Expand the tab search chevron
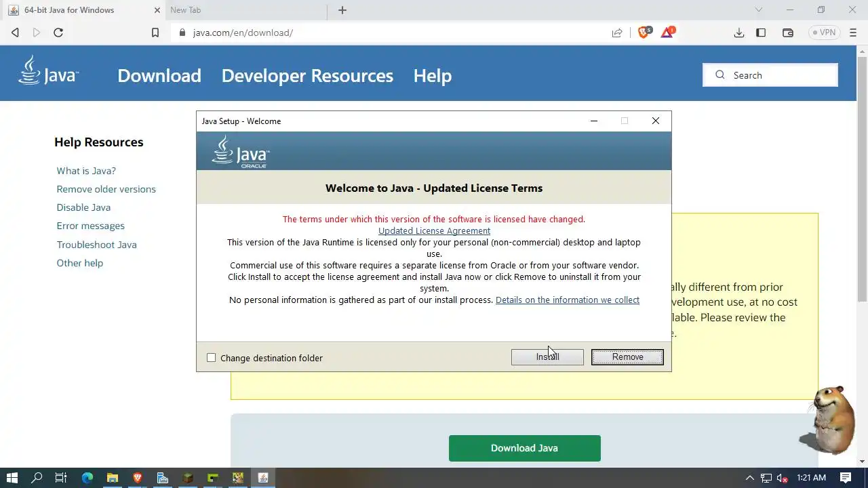 tap(759, 10)
